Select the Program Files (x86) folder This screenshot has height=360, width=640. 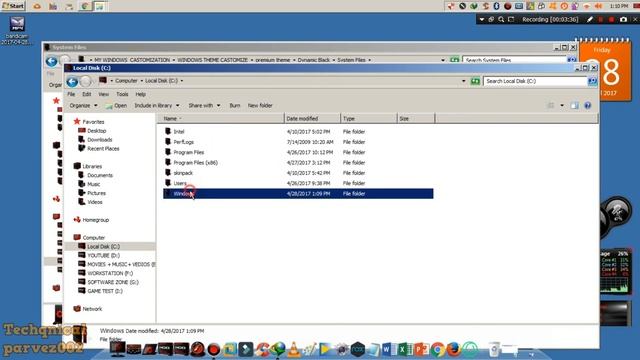(x=196, y=163)
